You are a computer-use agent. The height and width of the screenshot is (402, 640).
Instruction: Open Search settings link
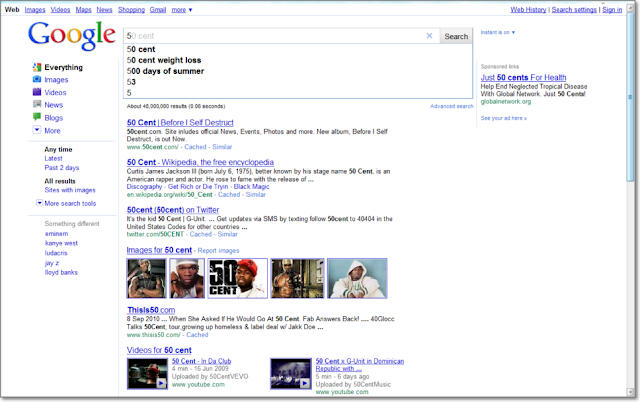pyautogui.click(x=574, y=10)
